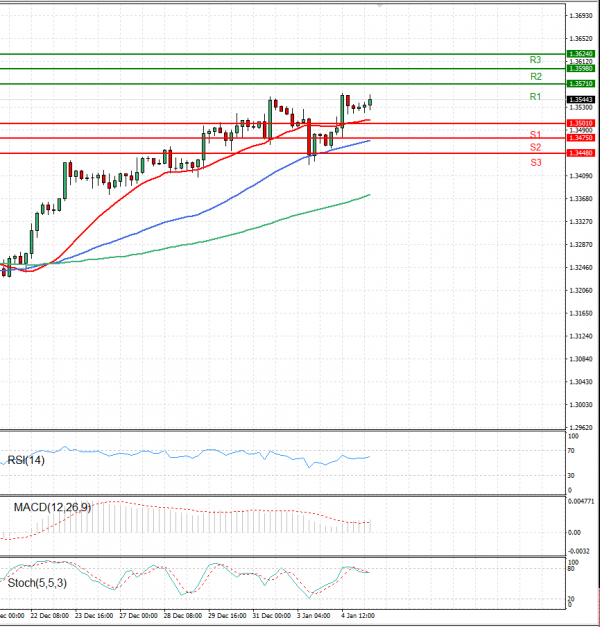
Task: Click the 1.30430 price axis value
Action: (x=581, y=381)
